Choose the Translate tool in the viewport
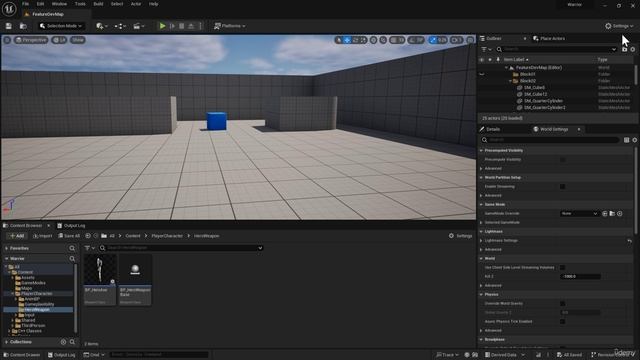 347,40
